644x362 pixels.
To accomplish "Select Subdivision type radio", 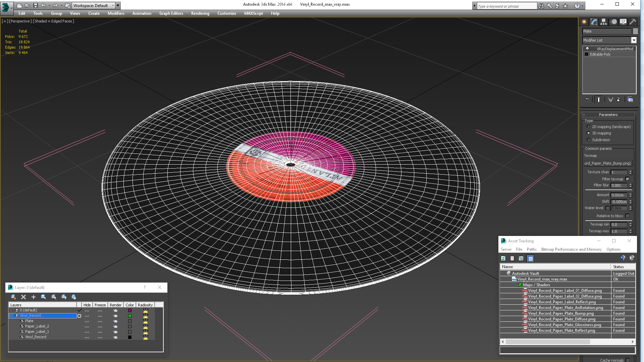I will click(x=588, y=140).
